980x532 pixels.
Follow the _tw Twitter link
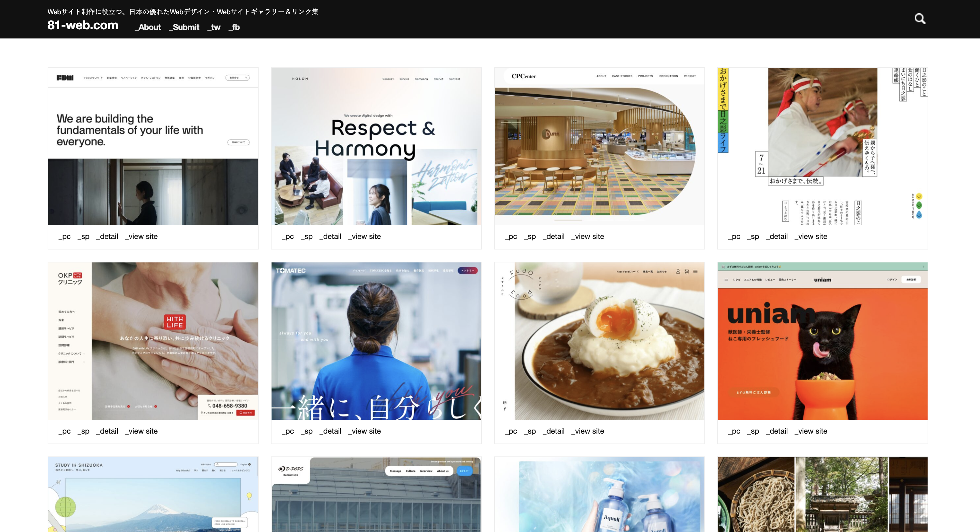214,27
